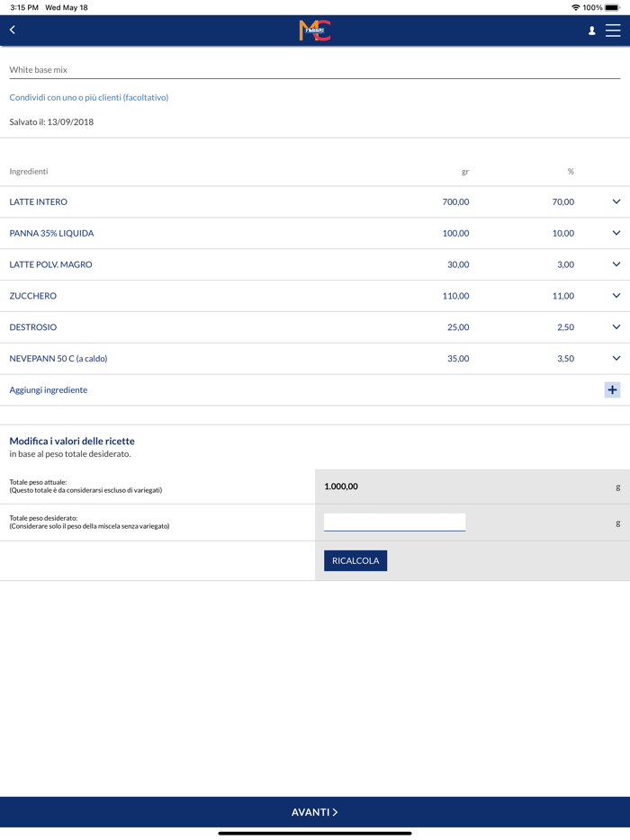Tap AVANTI at the bottom bar
Screen dimensions: 630x840
click(315, 812)
